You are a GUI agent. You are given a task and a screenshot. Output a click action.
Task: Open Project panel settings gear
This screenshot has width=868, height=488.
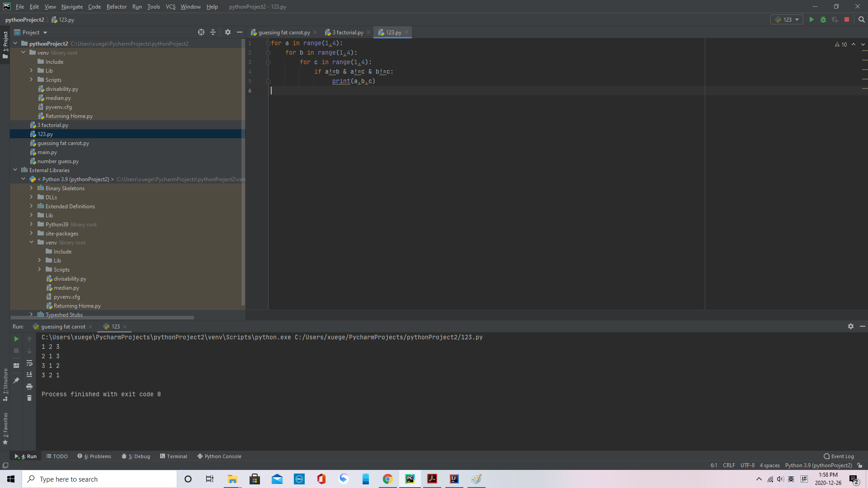pyautogui.click(x=227, y=32)
